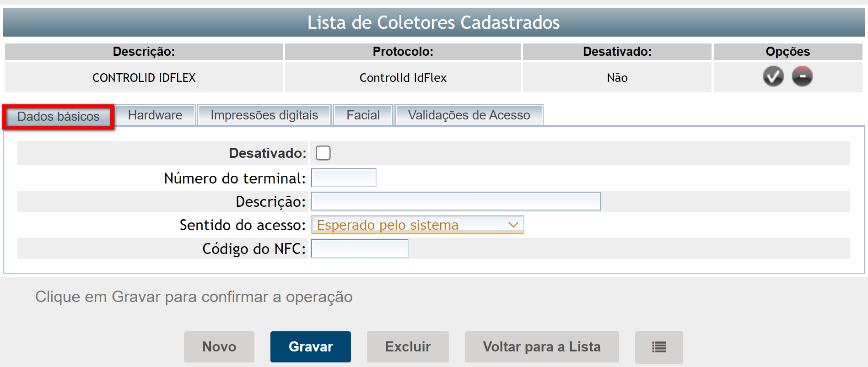Screen dimensions: 868x367
Task: Select the CONTROLID IDFLEX row description
Action: click(144, 78)
